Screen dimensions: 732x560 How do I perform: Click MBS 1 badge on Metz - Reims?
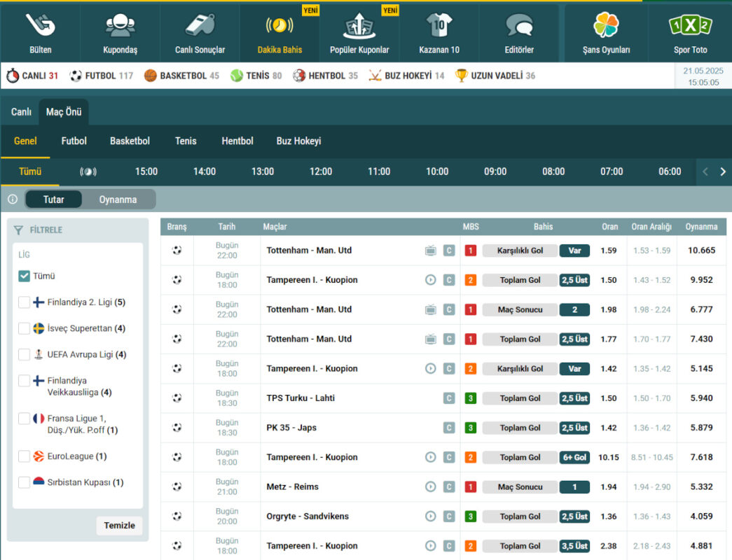coord(471,486)
